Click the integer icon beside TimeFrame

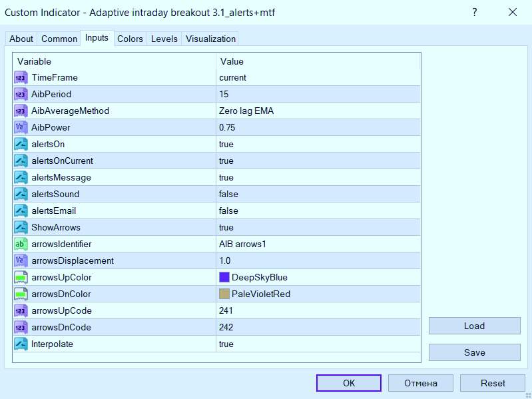(x=21, y=78)
